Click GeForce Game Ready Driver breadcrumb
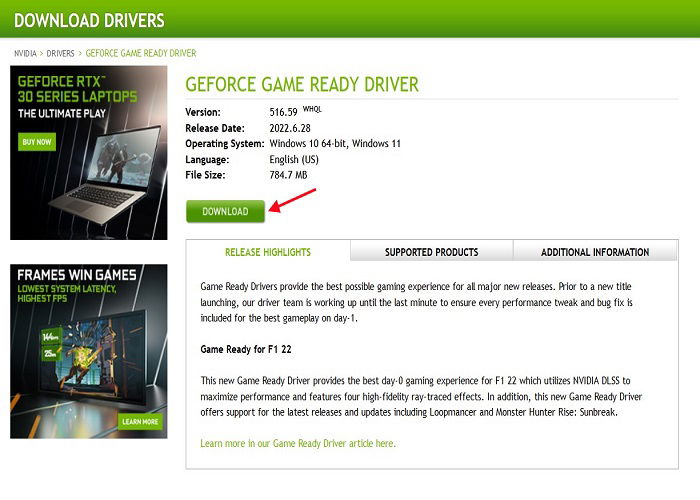This screenshot has width=700, height=500. click(141, 54)
